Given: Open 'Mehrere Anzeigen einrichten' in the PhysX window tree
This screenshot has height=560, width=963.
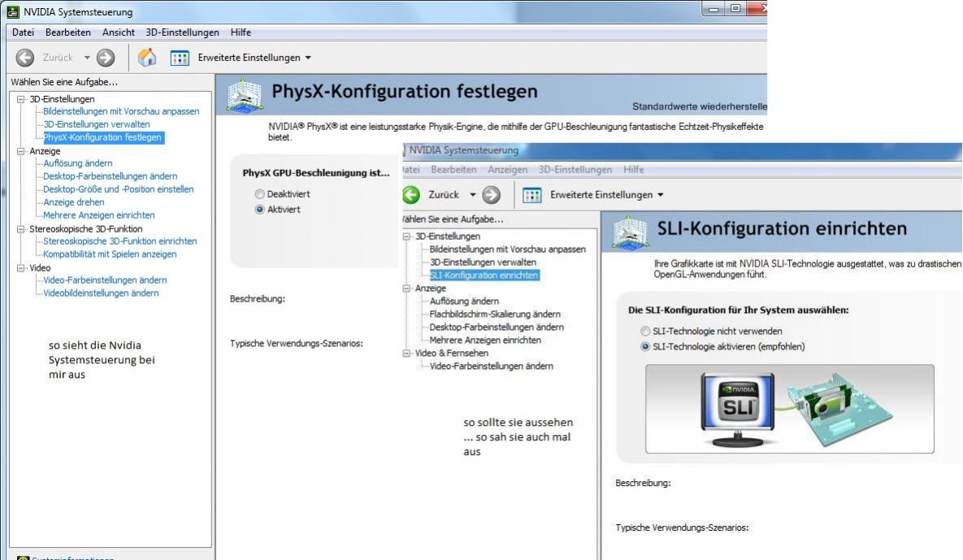Looking at the screenshot, I should pos(99,215).
